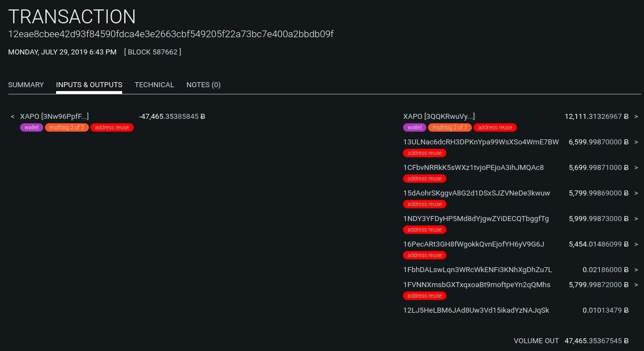Viewport: 644px width, 351px height.
Task: Open address 1NDY3YFDyHP5Md8dYjgwZYiDECQTbggfTg
Action: tap(475, 218)
